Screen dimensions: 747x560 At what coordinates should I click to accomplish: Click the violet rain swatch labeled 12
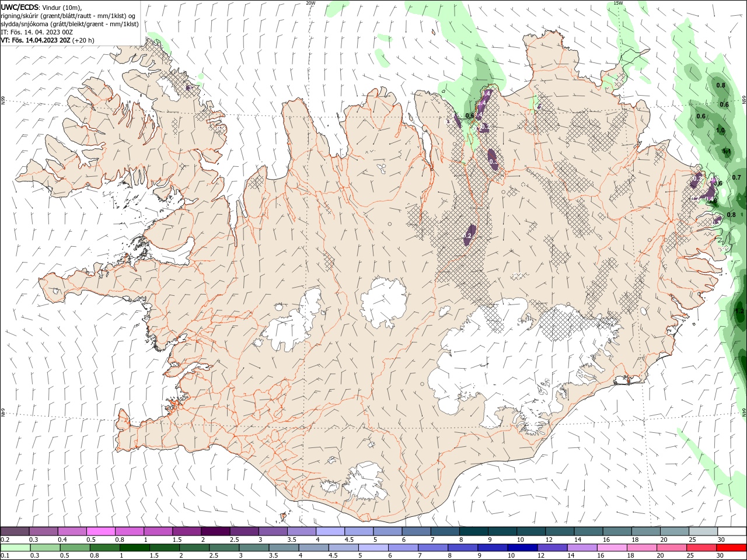click(551, 547)
